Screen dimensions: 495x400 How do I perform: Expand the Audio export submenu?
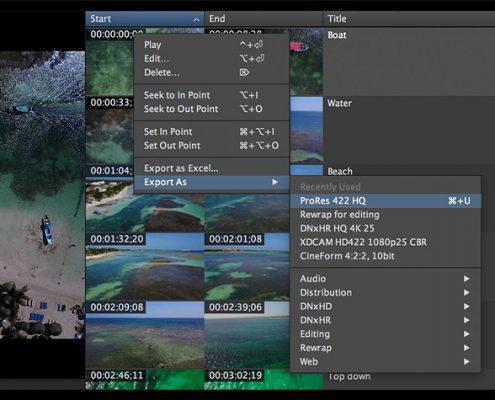[385, 279]
